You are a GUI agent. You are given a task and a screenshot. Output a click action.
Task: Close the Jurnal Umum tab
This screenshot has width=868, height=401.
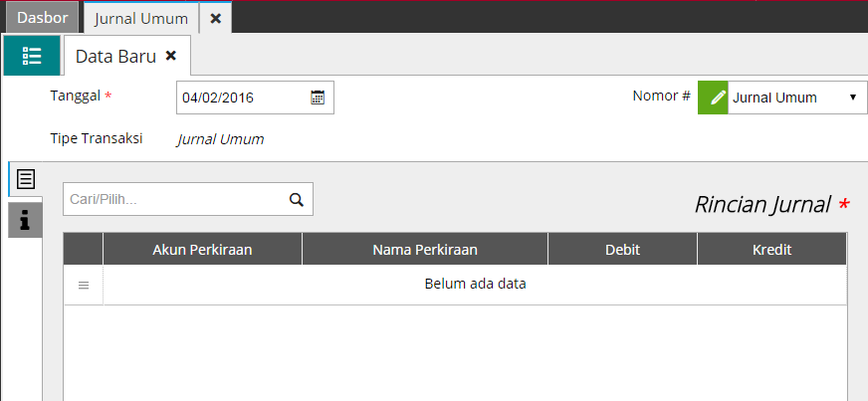point(215,18)
